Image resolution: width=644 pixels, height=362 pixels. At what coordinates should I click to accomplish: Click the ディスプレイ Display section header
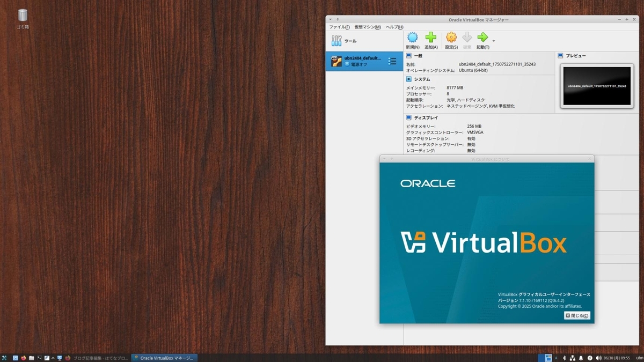point(426,117)
